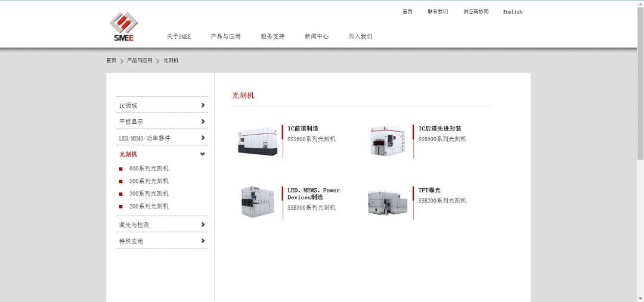Collapse the 光刻机 sidebar arrow
Viewport: 644px width, 302px height.
(203, 154)
